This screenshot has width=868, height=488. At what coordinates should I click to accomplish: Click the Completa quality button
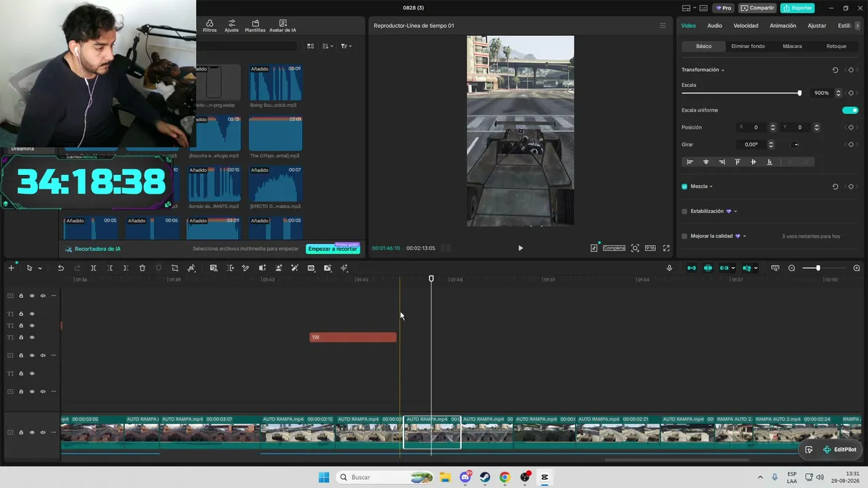pos(614,248)
